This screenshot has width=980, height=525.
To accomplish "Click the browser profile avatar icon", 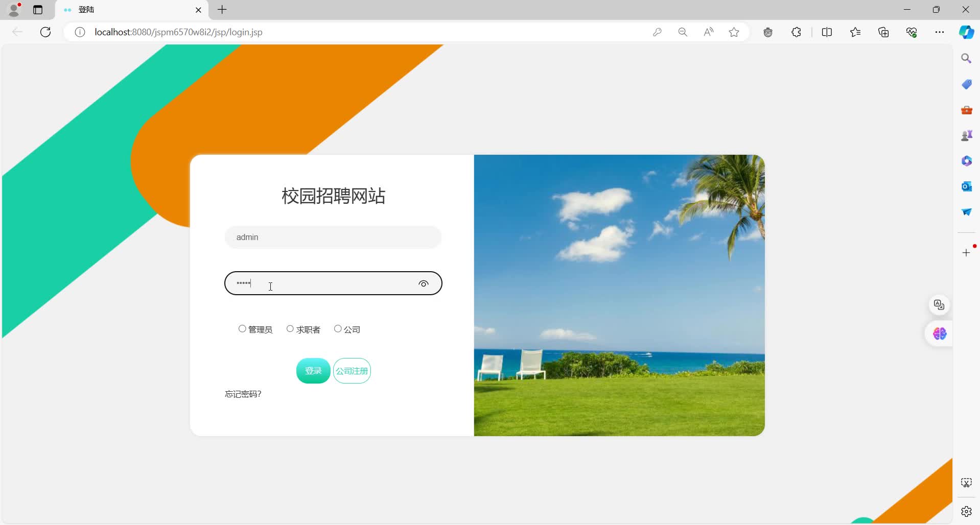I will pyautogui.click(x=14, y=9).
